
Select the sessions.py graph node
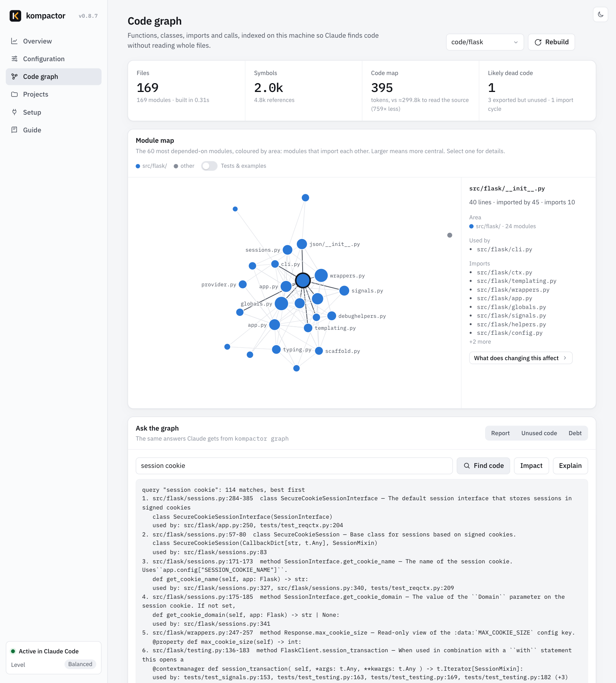click(287, 250)
